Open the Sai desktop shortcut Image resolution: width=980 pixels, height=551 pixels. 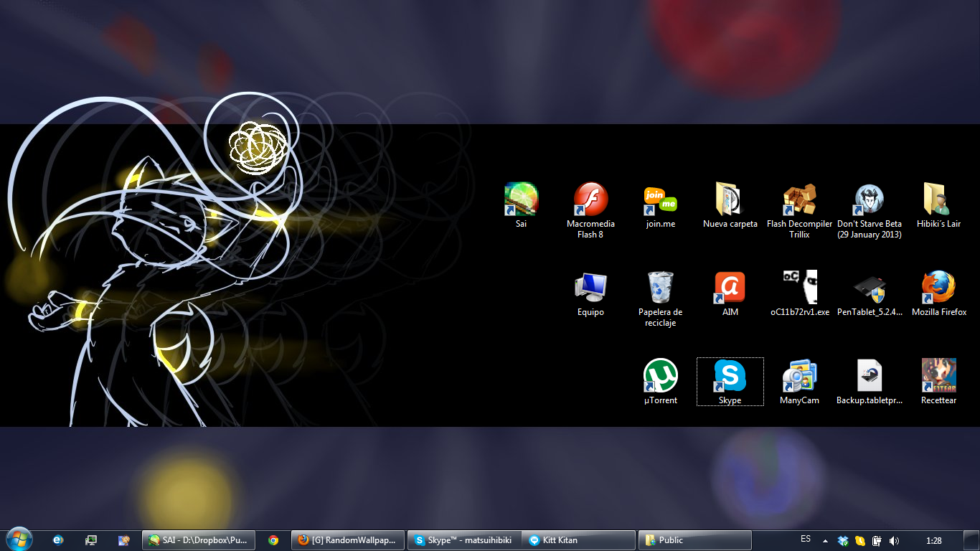521,200
